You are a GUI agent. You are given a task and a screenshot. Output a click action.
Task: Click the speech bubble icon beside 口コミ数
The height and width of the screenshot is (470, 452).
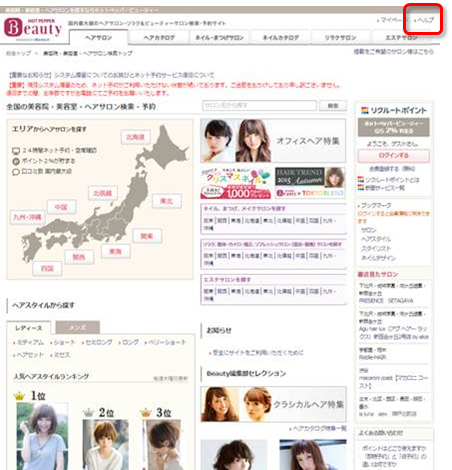click(x=16, y=172)
